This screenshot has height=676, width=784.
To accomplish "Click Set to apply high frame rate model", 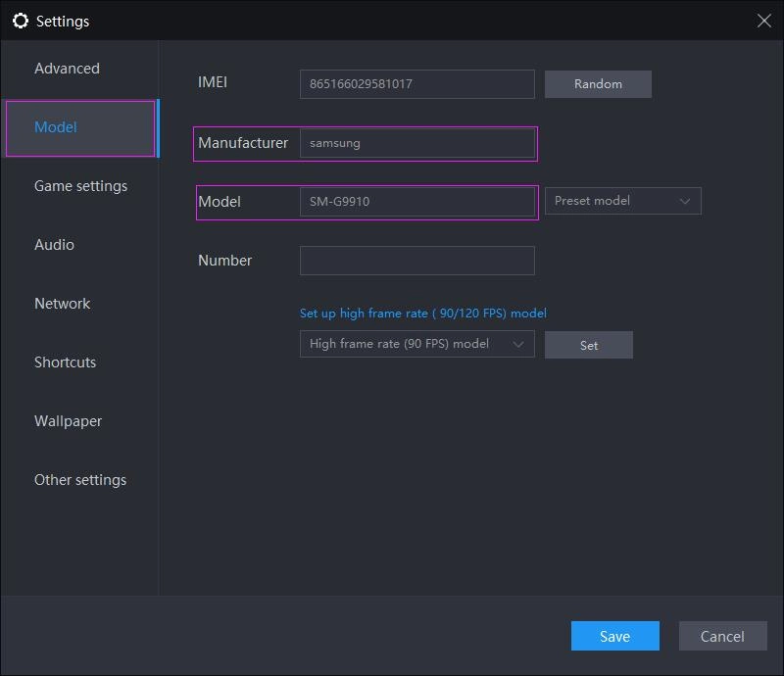I will (x=588, y=344).
